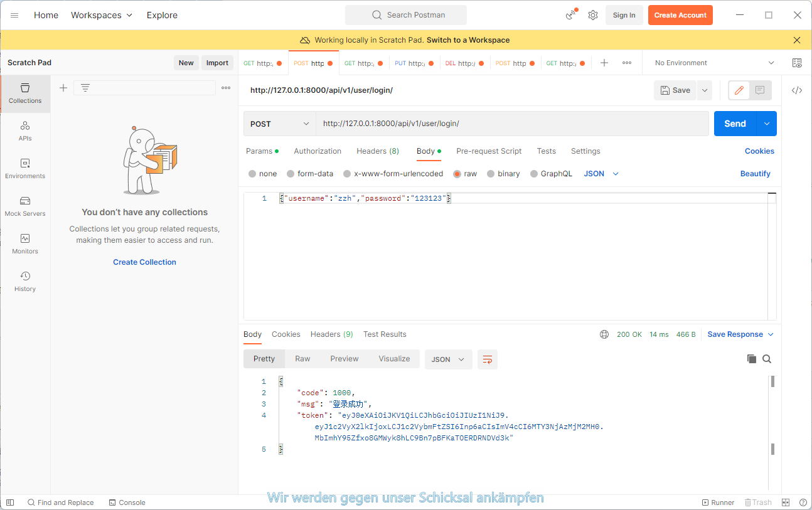Screen dimensions: 812x510
Task: Click the Send button
Action: [x=735, y=124]
